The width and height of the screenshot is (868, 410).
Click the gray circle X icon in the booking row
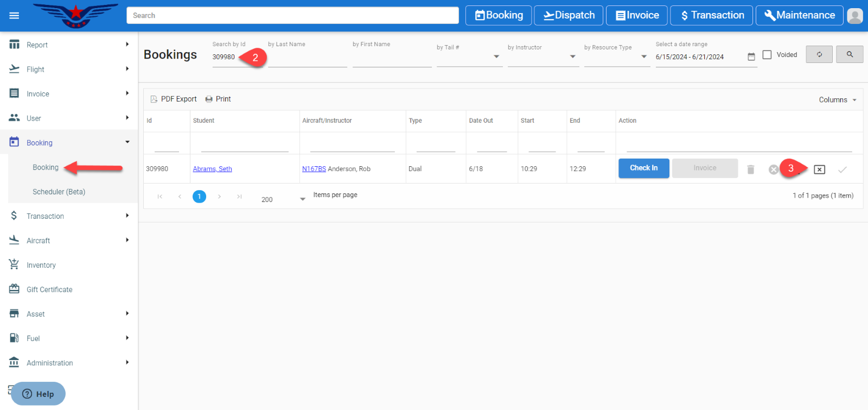tap(773, 169)
